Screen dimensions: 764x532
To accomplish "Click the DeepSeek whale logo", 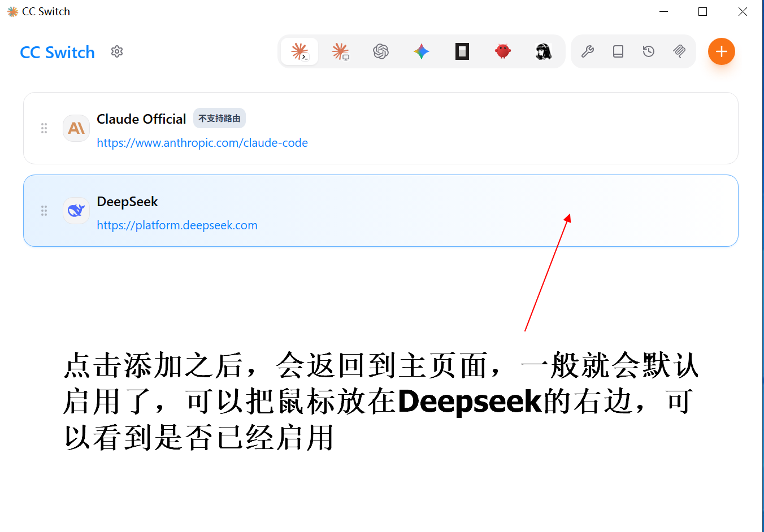I will pyautogui.click(x=76, y=211).
